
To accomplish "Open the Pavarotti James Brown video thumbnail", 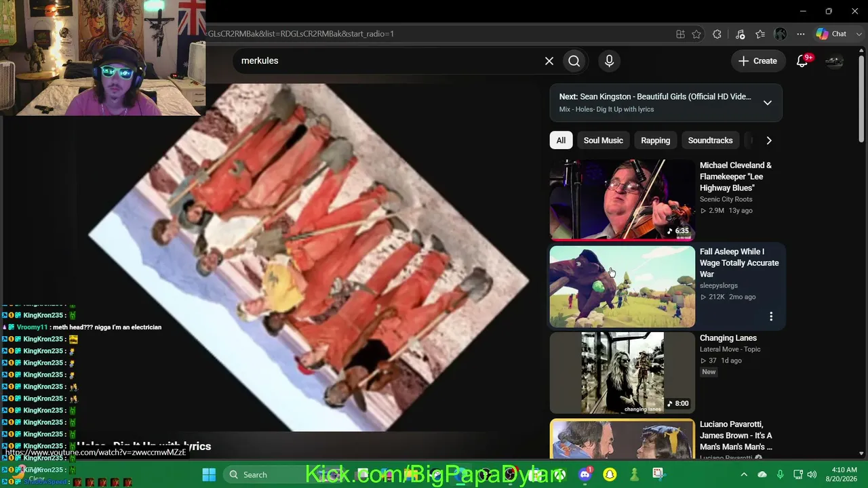I will [623, 439].
